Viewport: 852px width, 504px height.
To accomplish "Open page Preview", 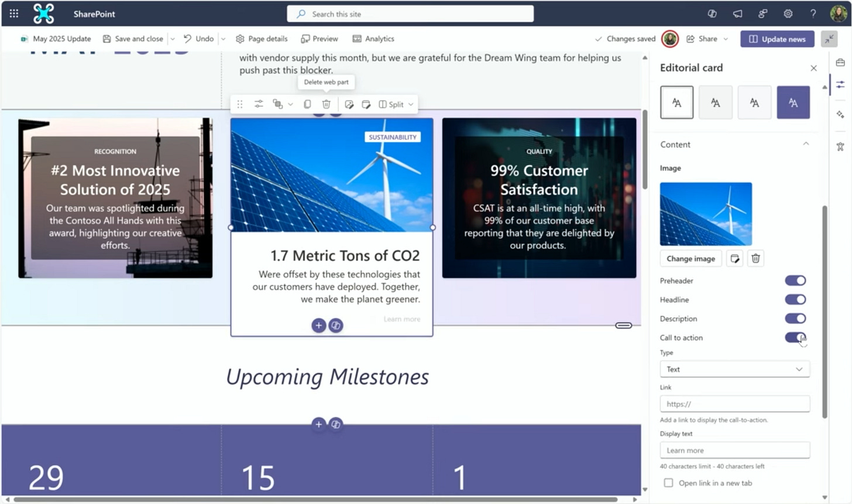I will [319, 39].
